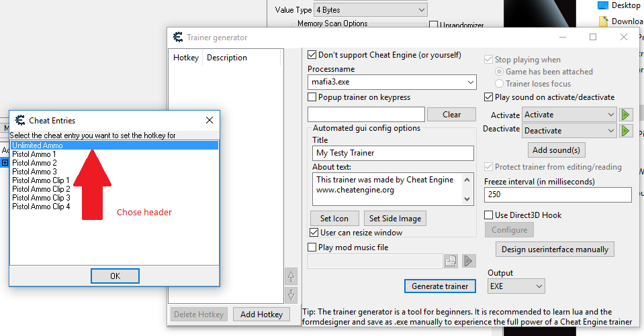Move hotkey up with arrow button

pos(291,276)
